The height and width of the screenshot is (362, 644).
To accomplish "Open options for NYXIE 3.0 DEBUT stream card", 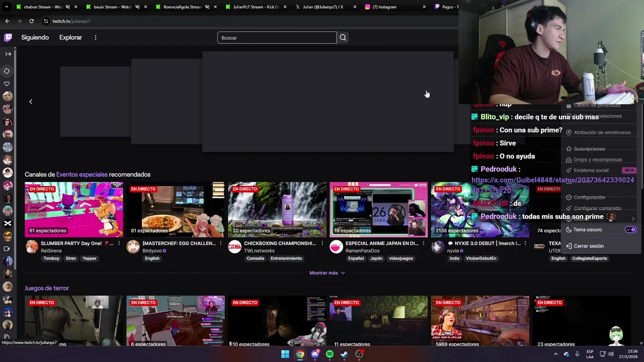I will pos(525,243).
